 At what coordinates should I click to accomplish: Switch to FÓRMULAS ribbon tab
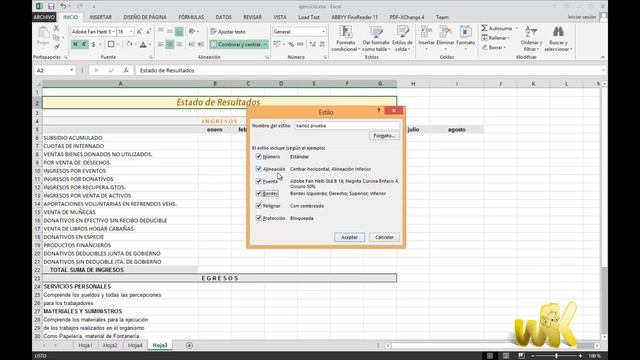coord(191,17)
